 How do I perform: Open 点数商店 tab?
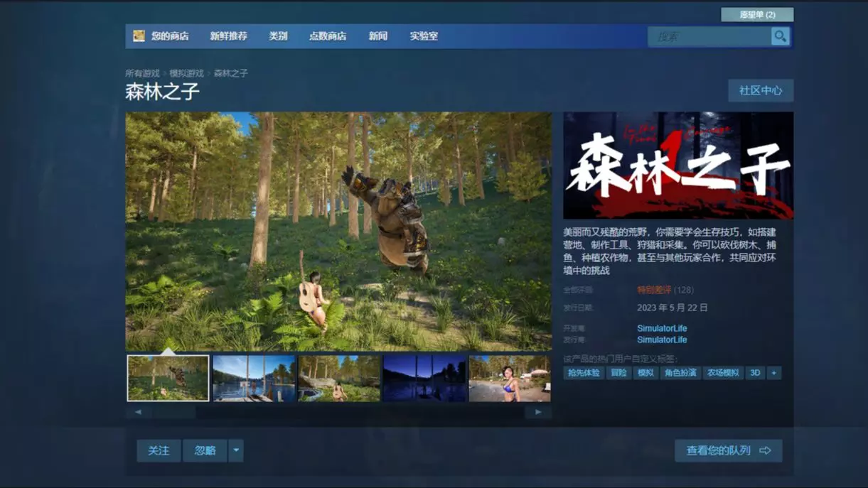(327, 36)
